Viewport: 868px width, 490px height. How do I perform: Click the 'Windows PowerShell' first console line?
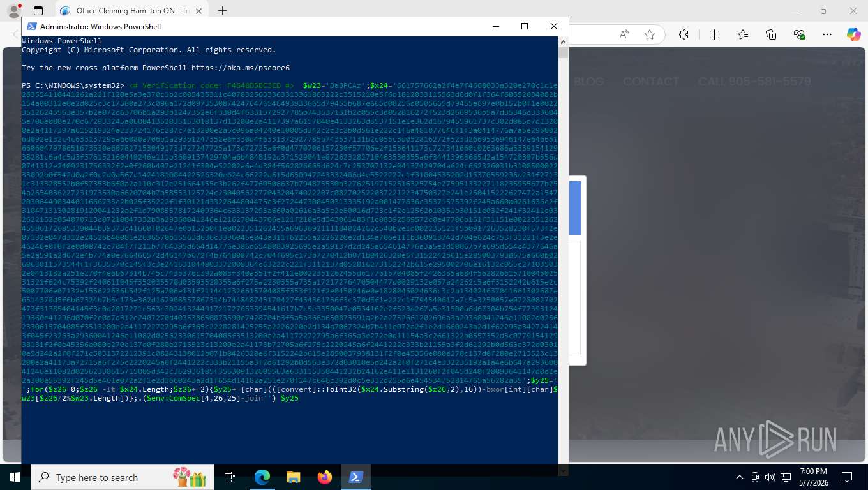tap(62, 41)
